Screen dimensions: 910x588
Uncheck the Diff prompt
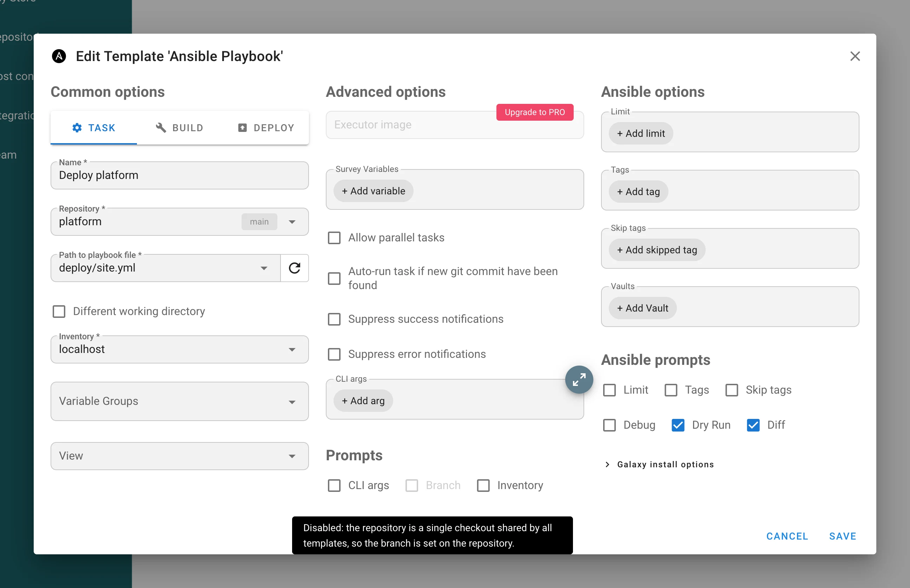753,425
